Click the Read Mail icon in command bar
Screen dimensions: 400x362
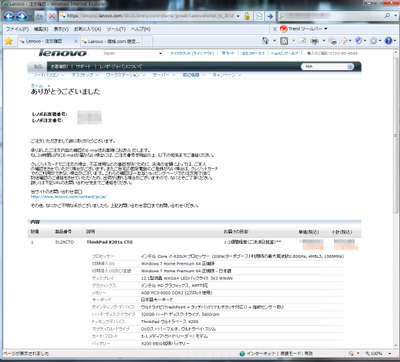tap(302, 41)
